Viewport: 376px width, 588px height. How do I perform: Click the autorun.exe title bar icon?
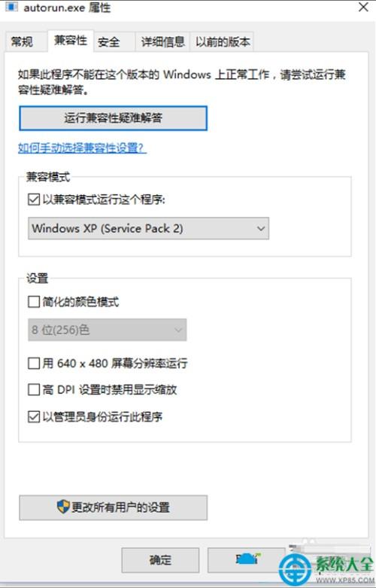click(x=11, y=6)
